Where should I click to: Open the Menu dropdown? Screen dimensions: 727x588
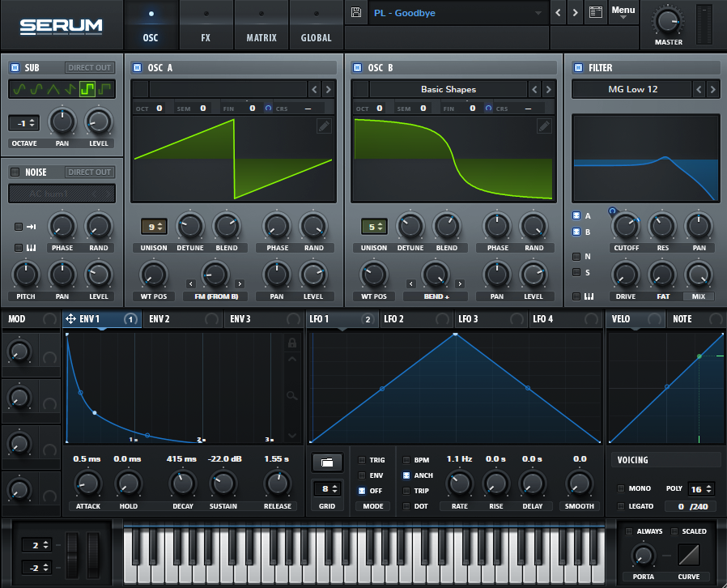coord(623,13)
